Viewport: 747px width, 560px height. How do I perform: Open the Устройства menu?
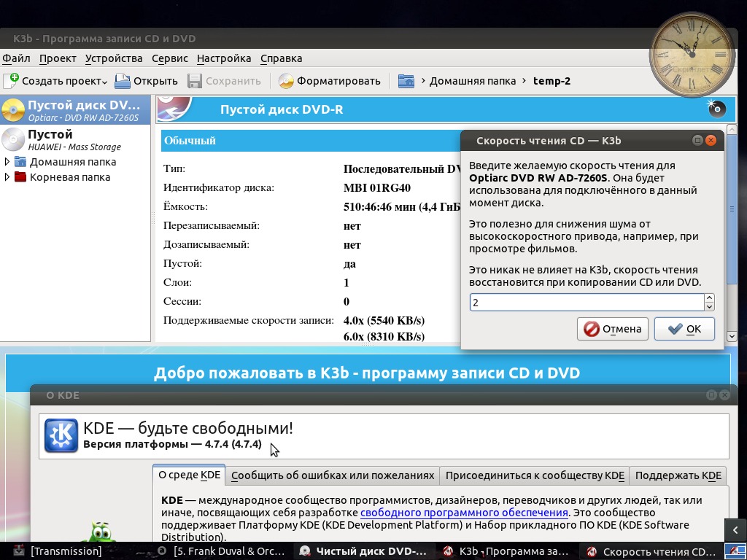click(114, 58)
